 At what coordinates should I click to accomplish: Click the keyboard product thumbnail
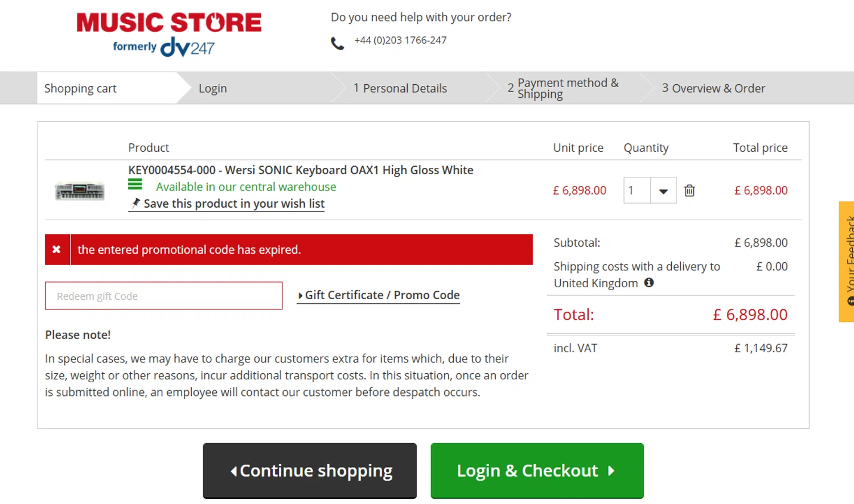[x=80, y=191]
